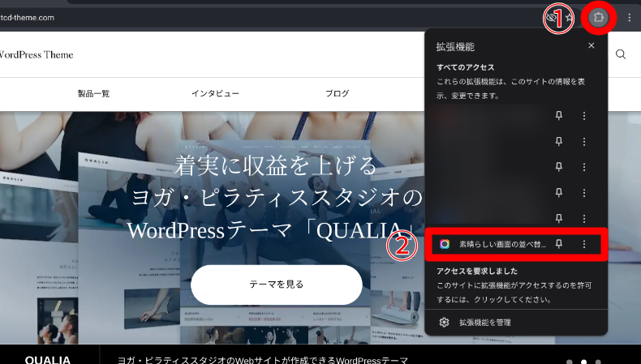Close the 拡張機能 popup

pos(592,45)
